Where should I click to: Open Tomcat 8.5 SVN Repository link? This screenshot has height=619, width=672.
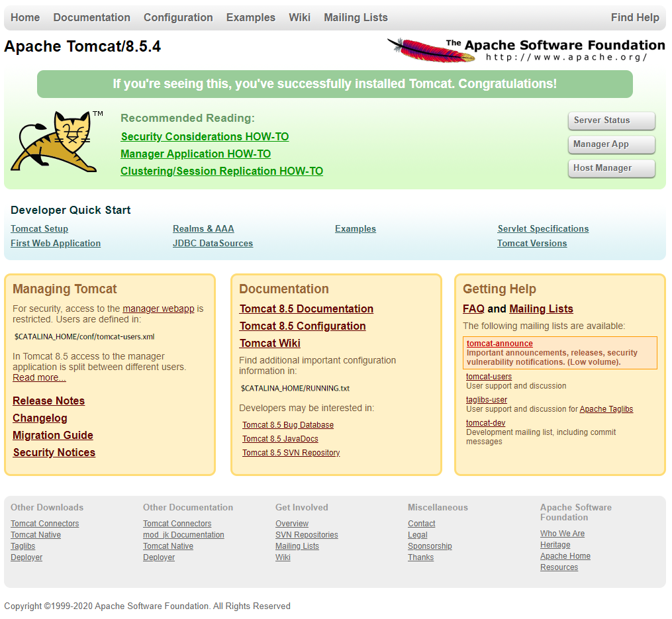tap(291, 453)
